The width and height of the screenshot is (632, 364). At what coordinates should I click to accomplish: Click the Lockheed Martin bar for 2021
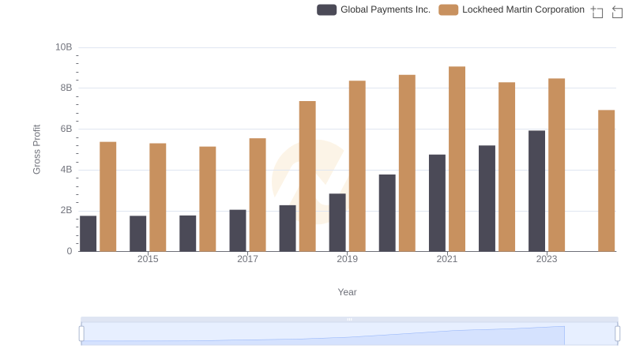tap(457, 159)
